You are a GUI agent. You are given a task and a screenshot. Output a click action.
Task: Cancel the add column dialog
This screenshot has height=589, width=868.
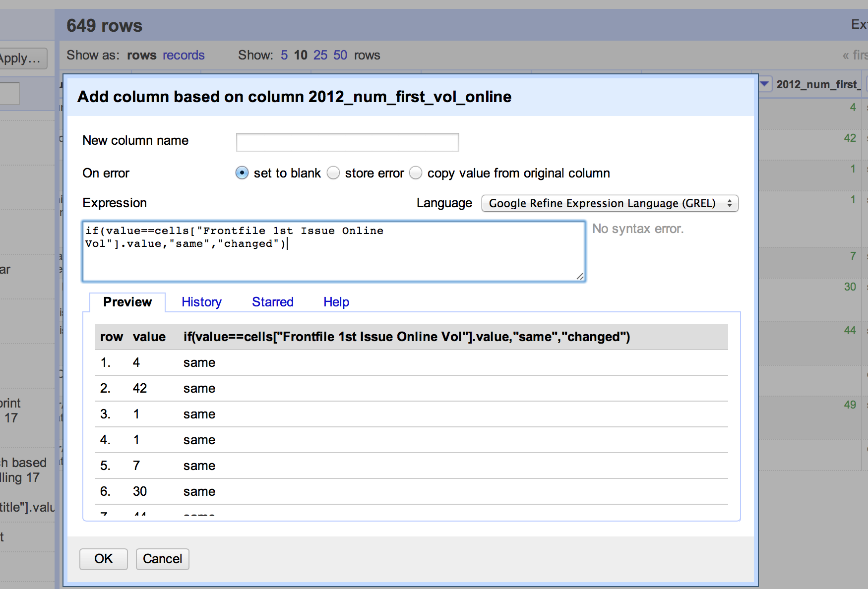pos(163,559)
